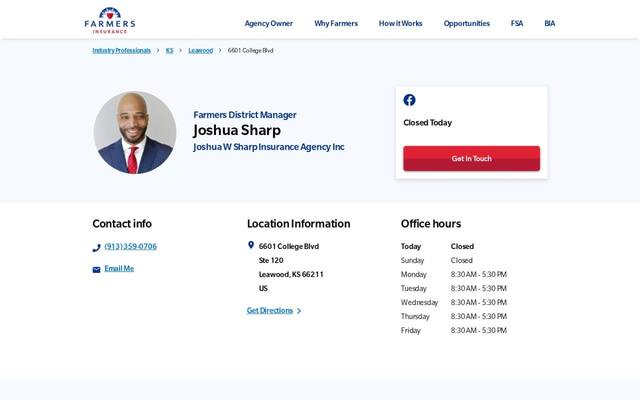
Task: Click the Contact info heading
Action: click(122, 224)
